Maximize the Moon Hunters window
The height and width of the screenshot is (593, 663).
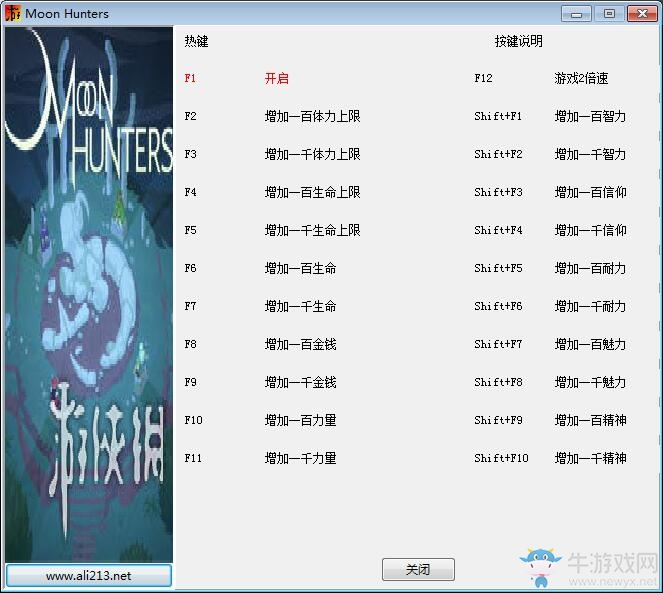609,14
